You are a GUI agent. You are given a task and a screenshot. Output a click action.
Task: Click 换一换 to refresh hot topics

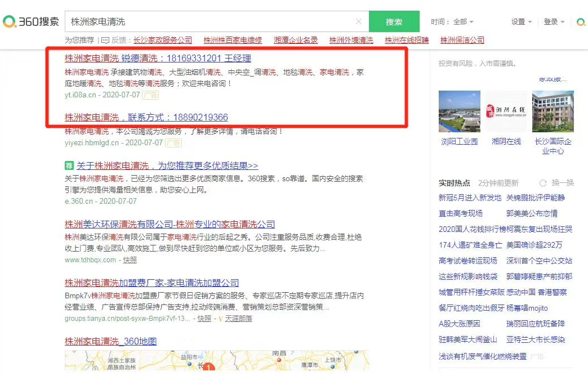pos(563,182)
